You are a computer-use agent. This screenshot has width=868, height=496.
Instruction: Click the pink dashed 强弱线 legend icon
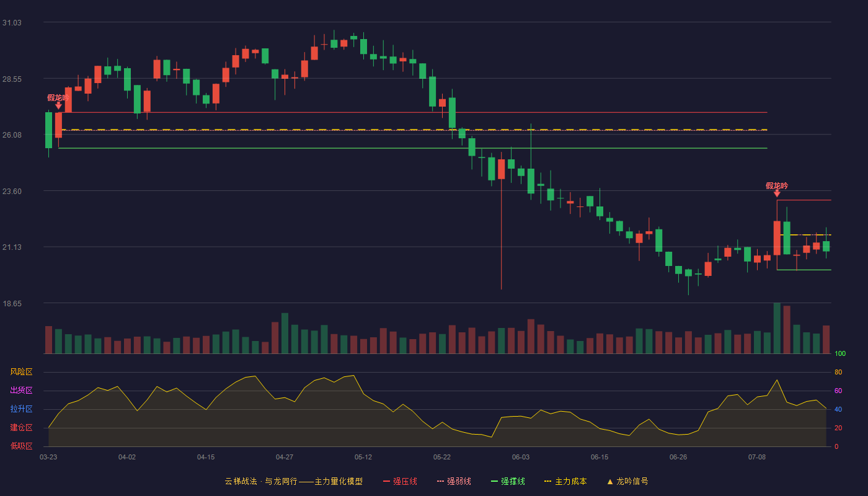(x=440, y=481)
